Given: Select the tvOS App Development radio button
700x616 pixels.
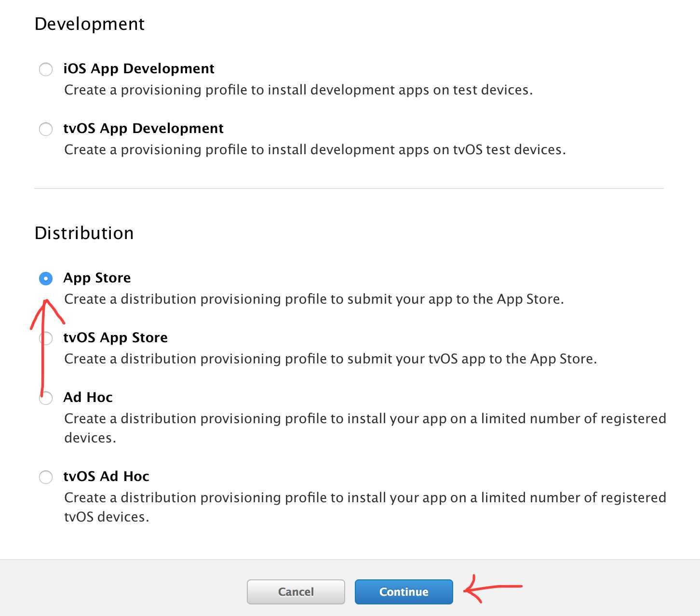Looking at the screenshot, I should click(x=46, y=129).
